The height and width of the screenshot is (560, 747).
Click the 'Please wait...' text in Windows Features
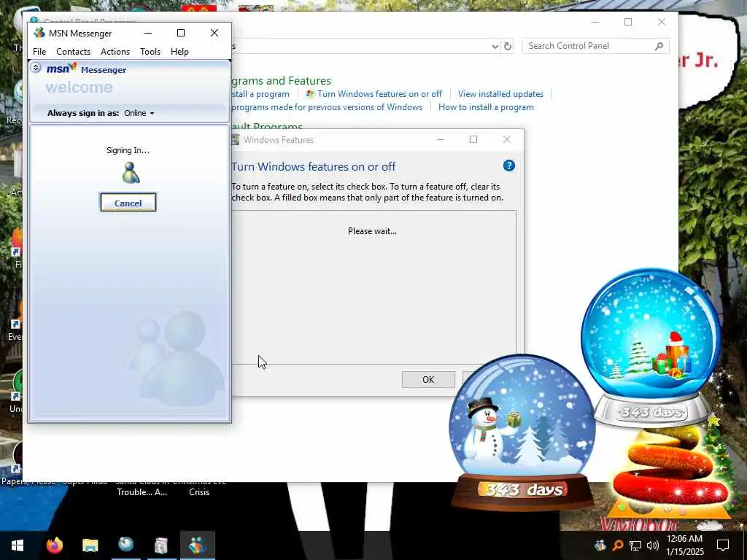click(x=372, y=231)
